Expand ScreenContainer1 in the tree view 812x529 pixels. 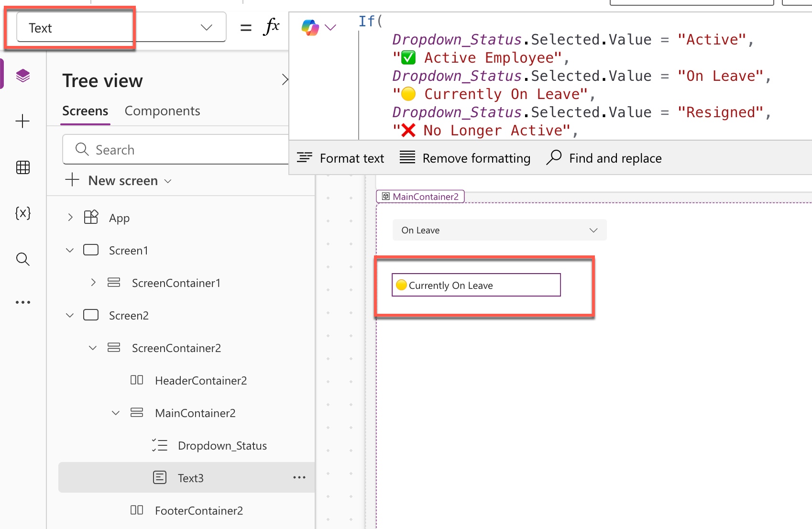click(93, 283)
